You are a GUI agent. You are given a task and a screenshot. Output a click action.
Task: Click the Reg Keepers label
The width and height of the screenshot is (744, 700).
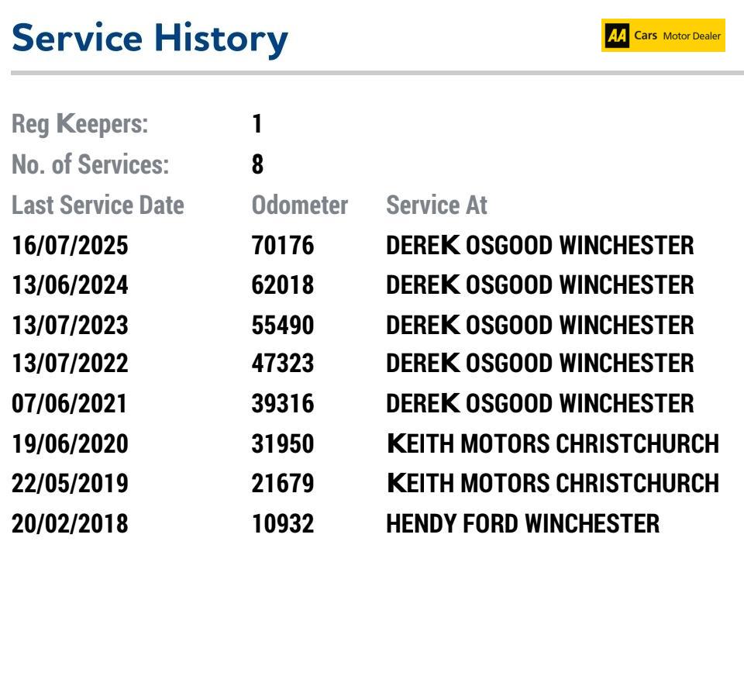point(80,124)
